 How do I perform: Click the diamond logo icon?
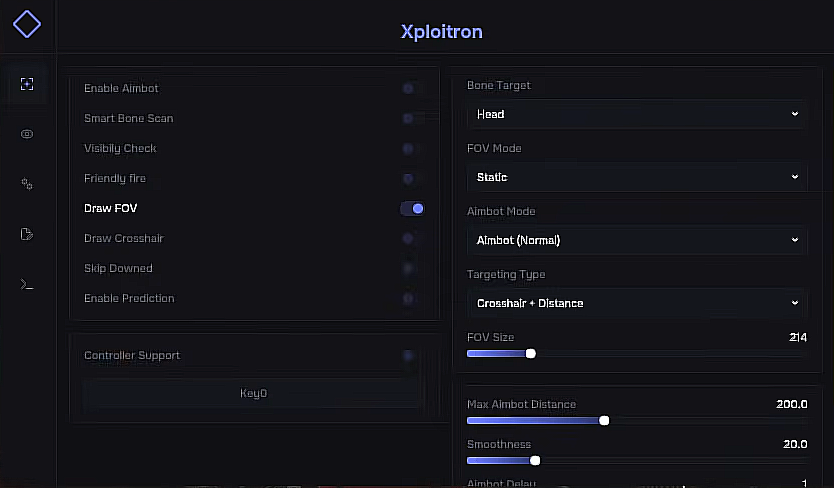click(x=27, y=24)
